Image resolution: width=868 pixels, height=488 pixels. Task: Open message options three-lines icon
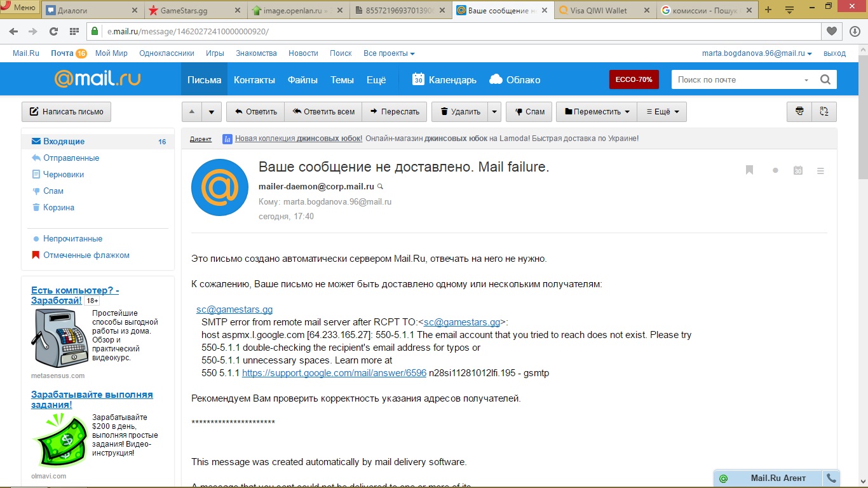tap(820, 170)
